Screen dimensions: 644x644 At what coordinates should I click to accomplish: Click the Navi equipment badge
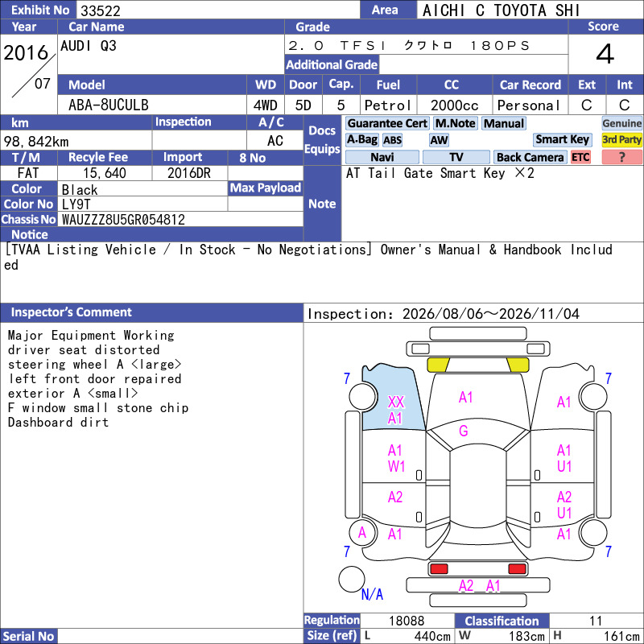382,157
